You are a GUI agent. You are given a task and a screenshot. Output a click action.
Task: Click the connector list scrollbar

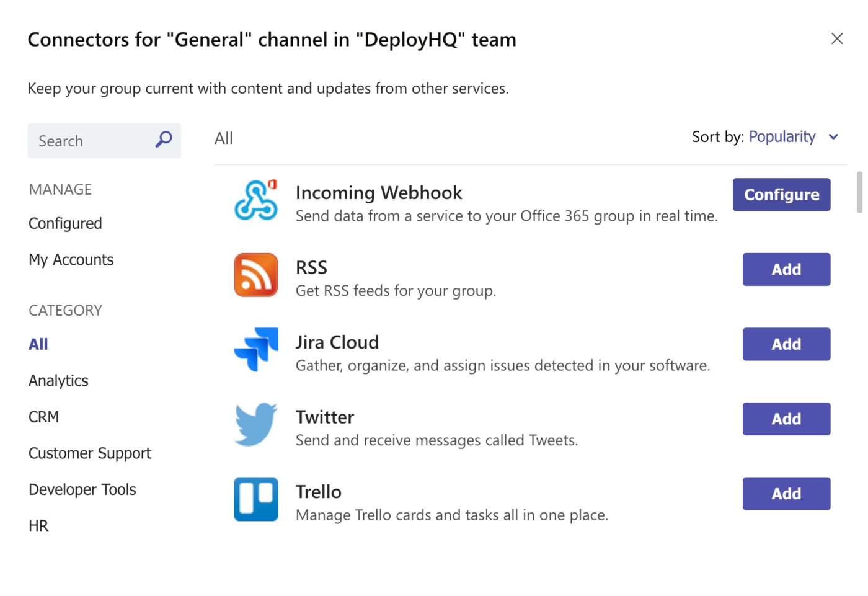859,192
